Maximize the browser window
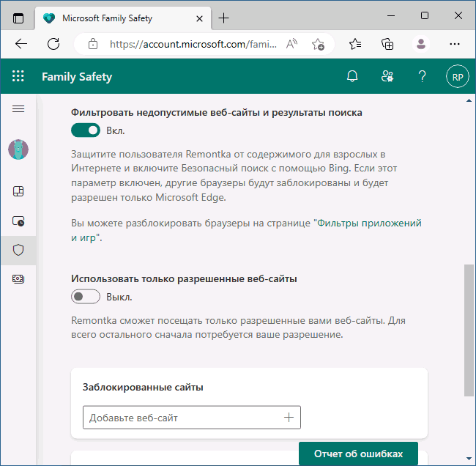 click(x=425, y=15)
